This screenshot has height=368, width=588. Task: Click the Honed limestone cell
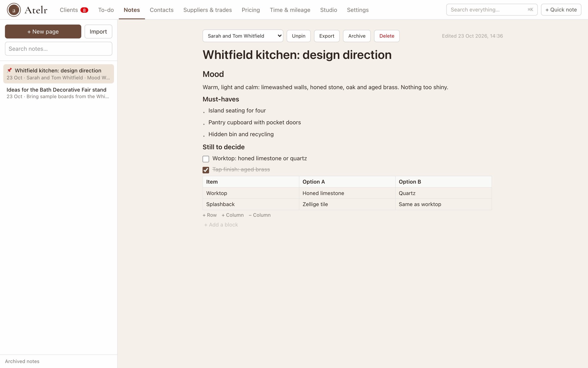(x=347, y=193)
